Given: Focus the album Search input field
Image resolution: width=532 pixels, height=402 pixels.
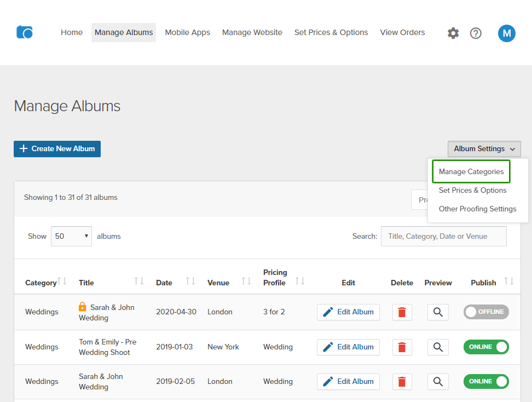Looking at the screenshot, I should pos(443,236).
